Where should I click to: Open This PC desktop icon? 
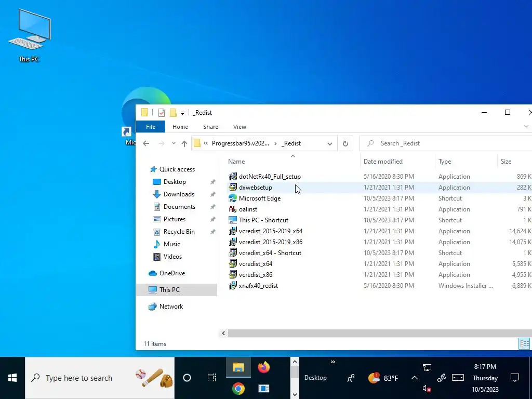coord(29,36)
